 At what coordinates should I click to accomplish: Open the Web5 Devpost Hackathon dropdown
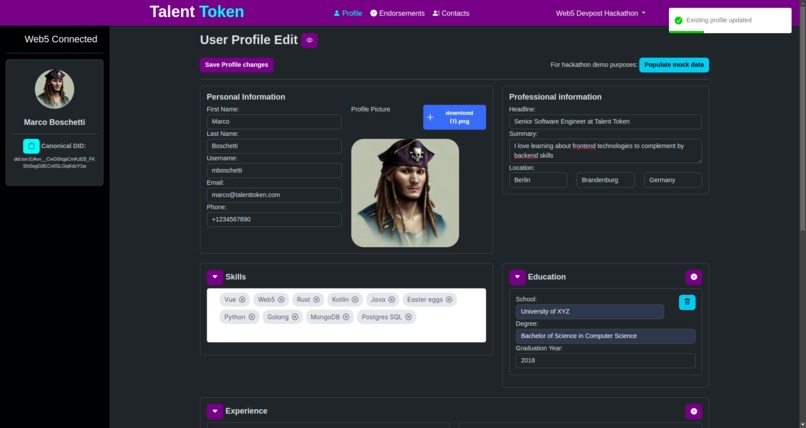[x=600, y=13]
